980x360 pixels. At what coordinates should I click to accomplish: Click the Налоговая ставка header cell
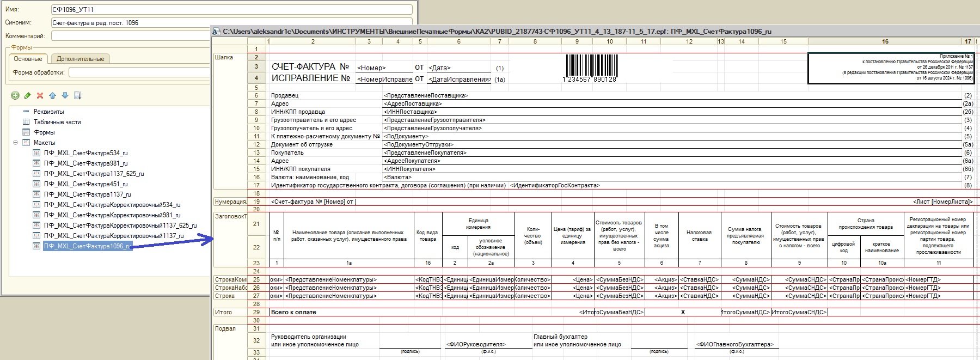(700, 235)
